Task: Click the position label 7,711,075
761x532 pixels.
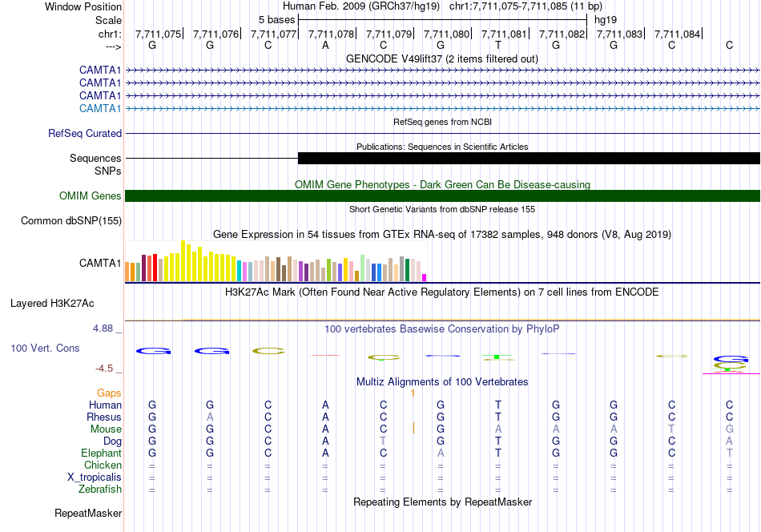Action: [x=159, y=34]
